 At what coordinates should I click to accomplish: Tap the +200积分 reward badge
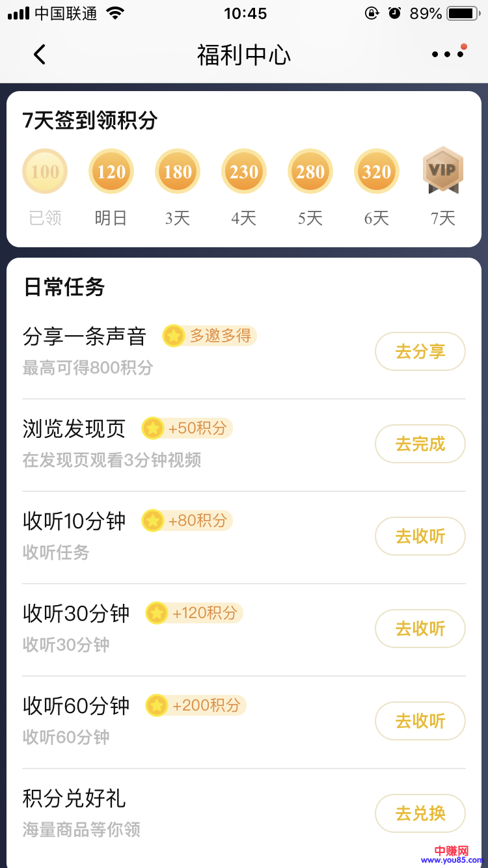[196, 705]
